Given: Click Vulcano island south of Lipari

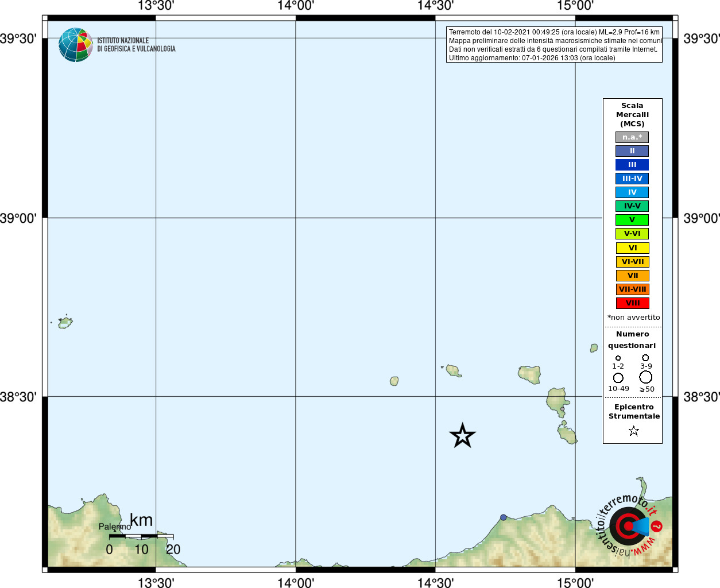Looking at the screenshot, I should point(567,432).
